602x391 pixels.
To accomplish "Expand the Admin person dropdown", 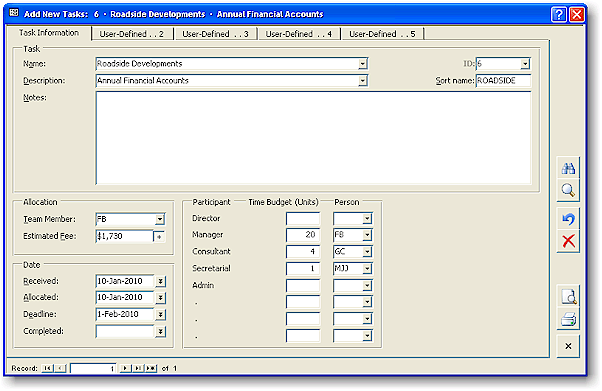I will point(367,285).
